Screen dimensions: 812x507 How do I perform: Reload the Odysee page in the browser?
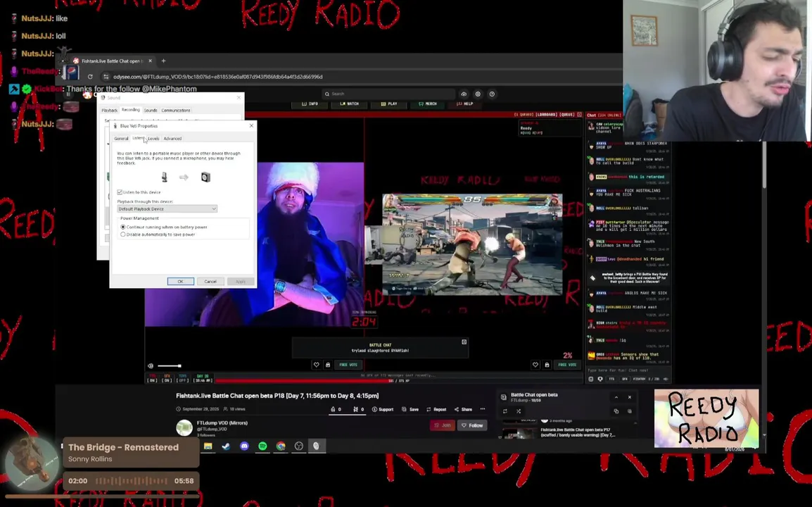tap(90, 77)
